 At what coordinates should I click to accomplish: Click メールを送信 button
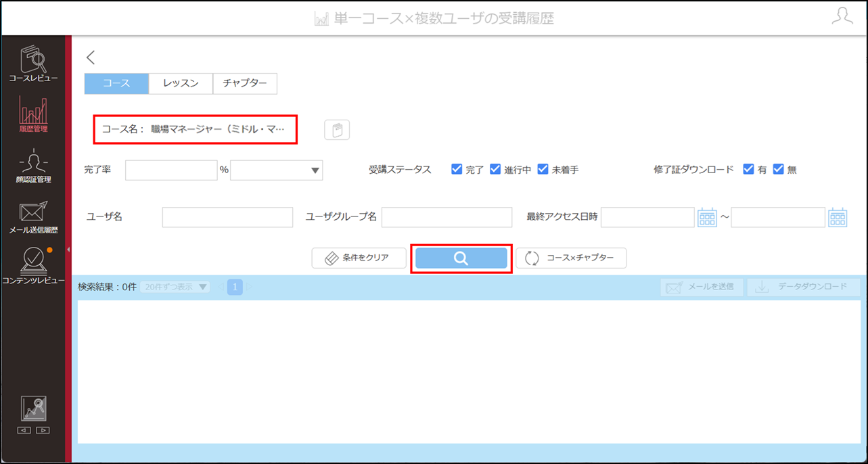tap(702, 287)
